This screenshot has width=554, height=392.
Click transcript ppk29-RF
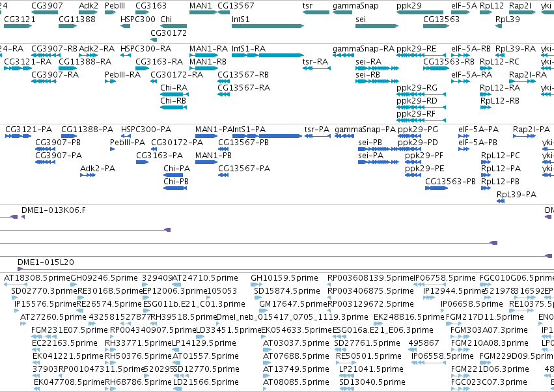tap(416, 114)
